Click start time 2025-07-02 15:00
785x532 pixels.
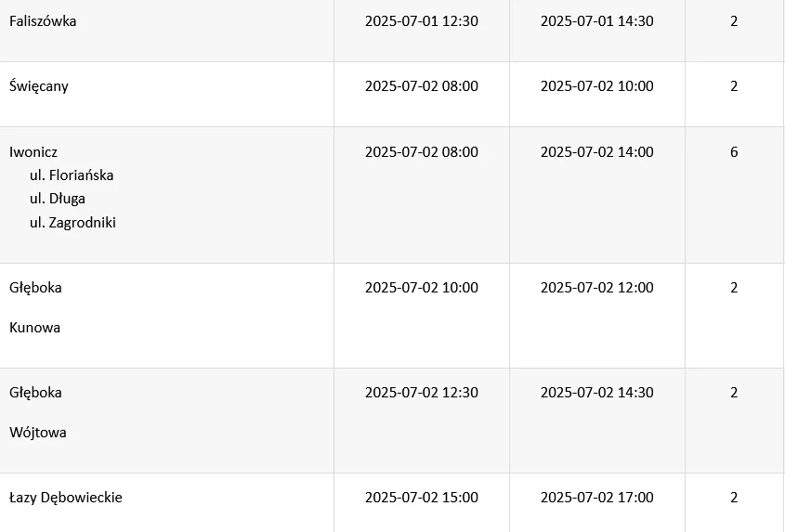pos(422,498)
